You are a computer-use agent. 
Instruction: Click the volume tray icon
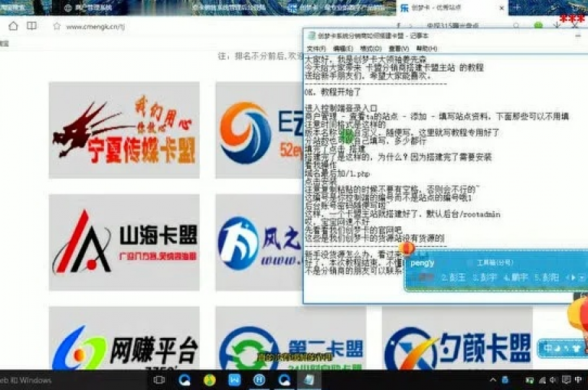click(553, 380)
